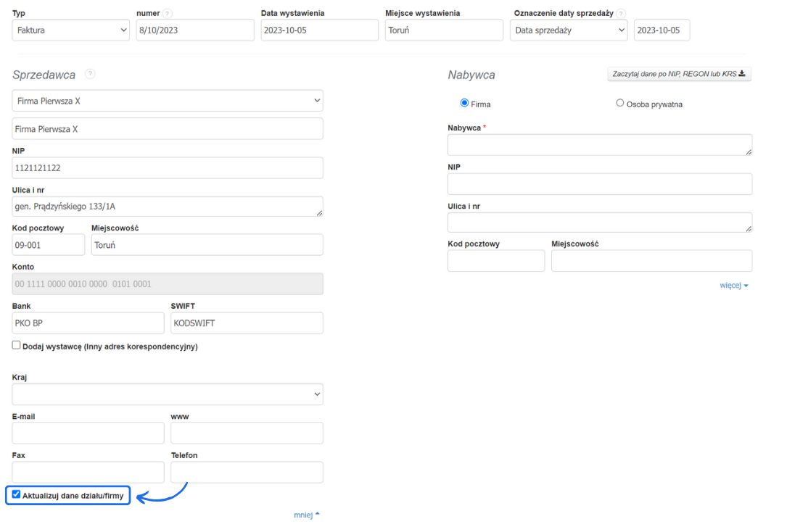Click the buyer NIP input field
Viewport: 787px width, 532px height.
pyautogui.click(x=599, y=184)
